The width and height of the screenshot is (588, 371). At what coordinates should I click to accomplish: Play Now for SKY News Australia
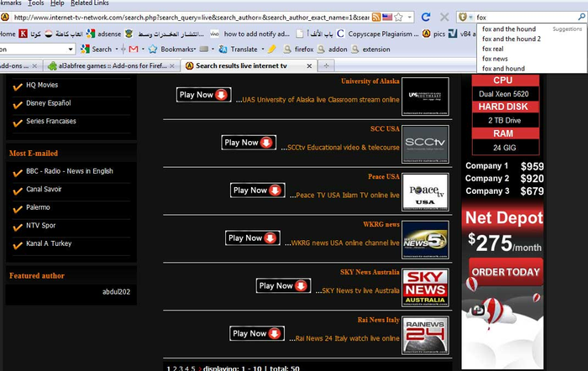283,285
